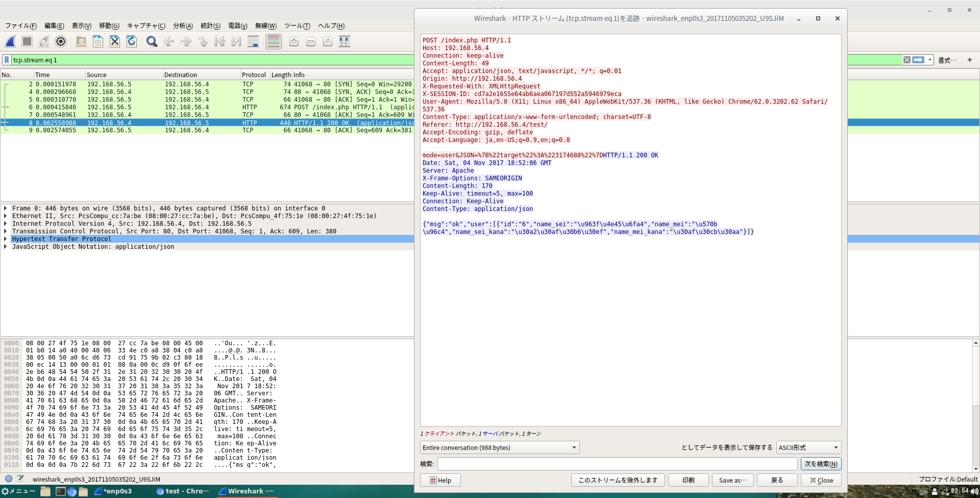Close the Follow HTTP Stream dialog
The width and height of the screenshot is (980, 498).
[821, 480]
